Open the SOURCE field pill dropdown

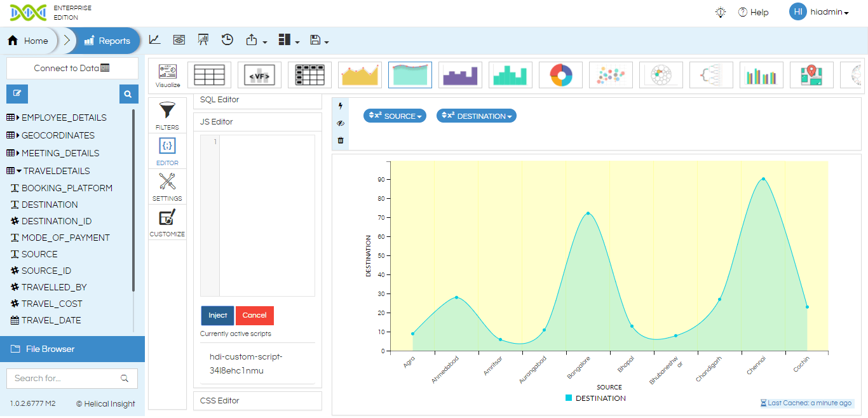click(395, 116)
